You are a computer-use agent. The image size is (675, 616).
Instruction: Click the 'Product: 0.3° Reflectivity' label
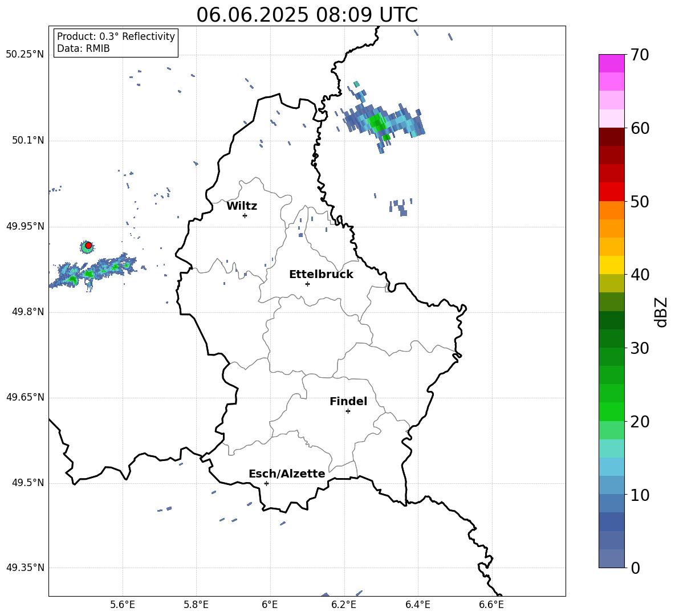[x=116, y=36]
